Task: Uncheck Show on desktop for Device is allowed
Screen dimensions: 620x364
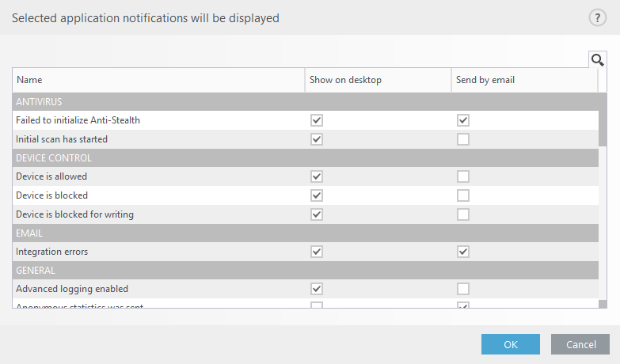Action: (317, 176)
